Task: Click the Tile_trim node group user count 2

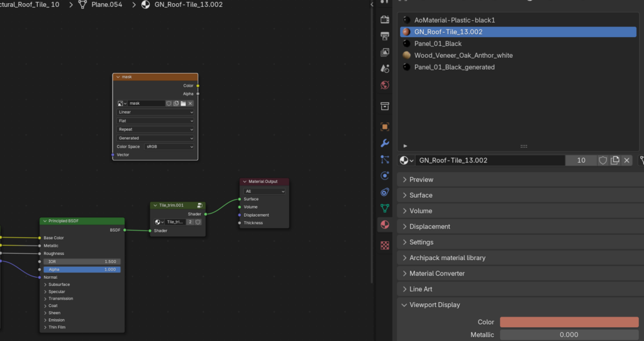Action: point(190,222)
